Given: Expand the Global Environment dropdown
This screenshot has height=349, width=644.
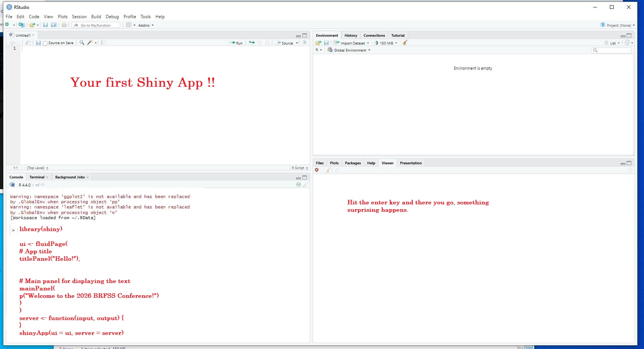Looking at the screenshot, I should point(349,50).
